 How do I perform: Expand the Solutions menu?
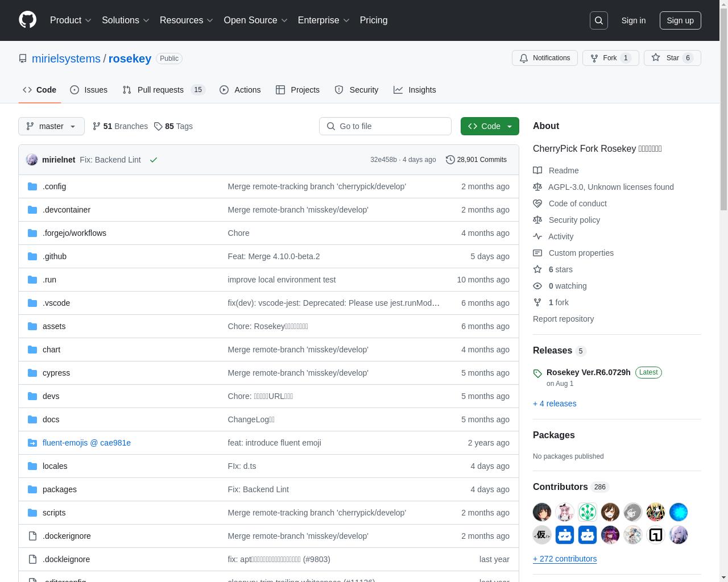(x=126, y=20)
